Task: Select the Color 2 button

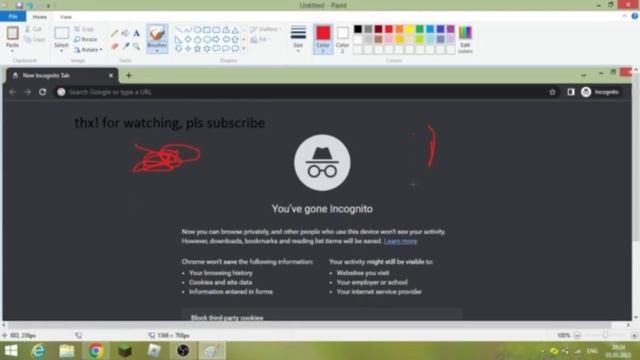Action: [342, 39]
